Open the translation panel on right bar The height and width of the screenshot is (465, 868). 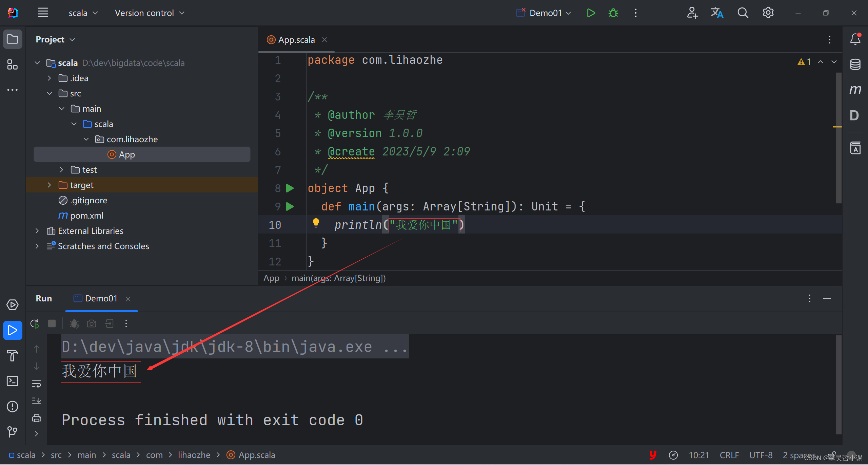pos(855,148)
